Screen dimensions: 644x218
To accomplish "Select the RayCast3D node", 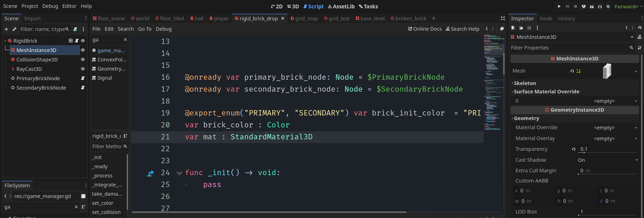I will coord(29,69).
